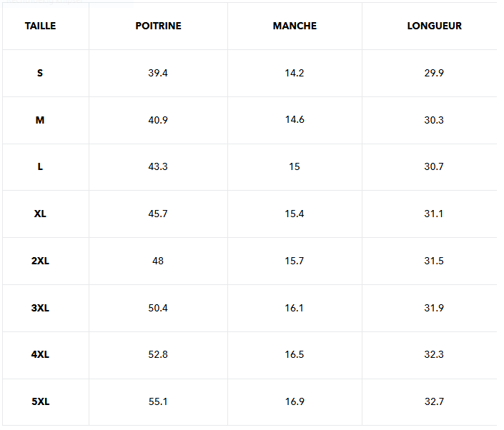504x430 pixels.
Task: Select sleeve value 14.6 for size M
Action: (x=295, y=120)
